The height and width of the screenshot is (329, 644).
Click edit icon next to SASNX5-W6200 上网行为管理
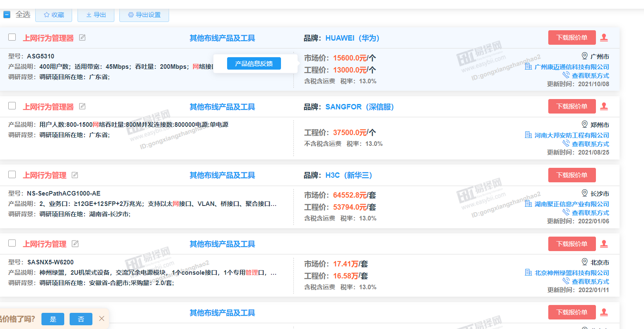75,244
